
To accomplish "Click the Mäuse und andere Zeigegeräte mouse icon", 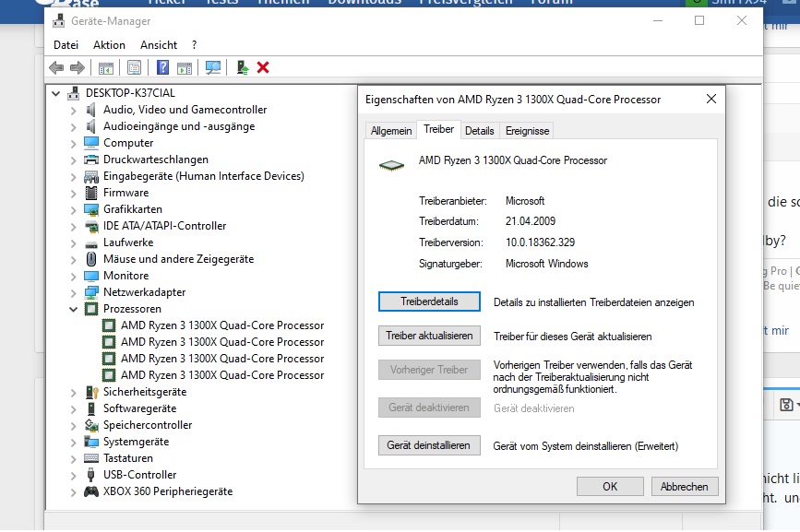I will (91, 259).
